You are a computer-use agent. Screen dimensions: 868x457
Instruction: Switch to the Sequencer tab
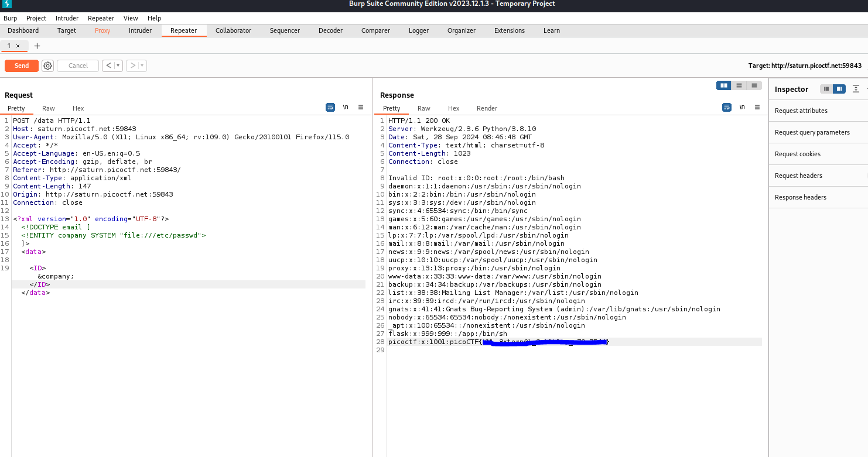pos(285,30)
